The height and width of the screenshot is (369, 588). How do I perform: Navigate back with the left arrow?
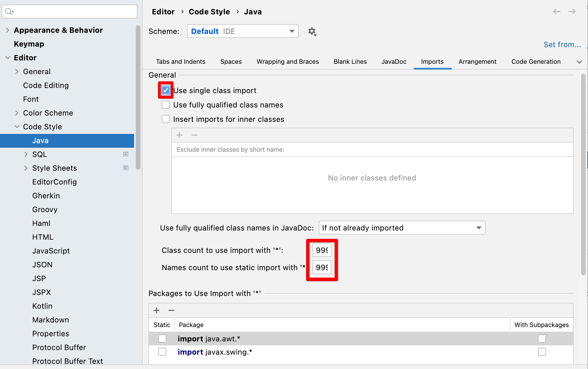[556, 11]
